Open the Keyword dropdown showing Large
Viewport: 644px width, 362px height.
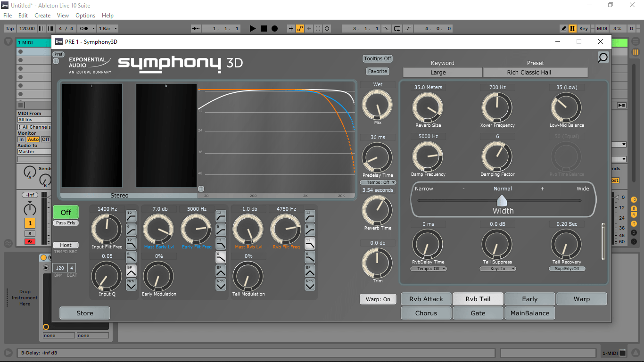point(442,73)
